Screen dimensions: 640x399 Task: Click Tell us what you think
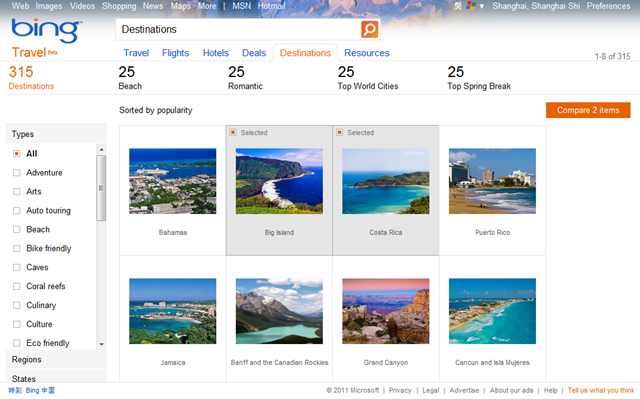click(x=601, y=390)
